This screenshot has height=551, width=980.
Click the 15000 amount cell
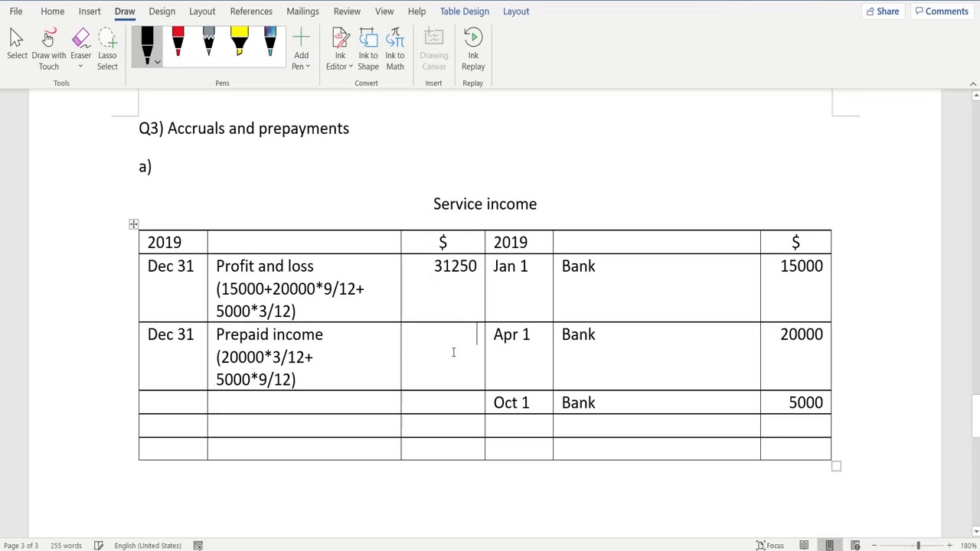(795, 288)
